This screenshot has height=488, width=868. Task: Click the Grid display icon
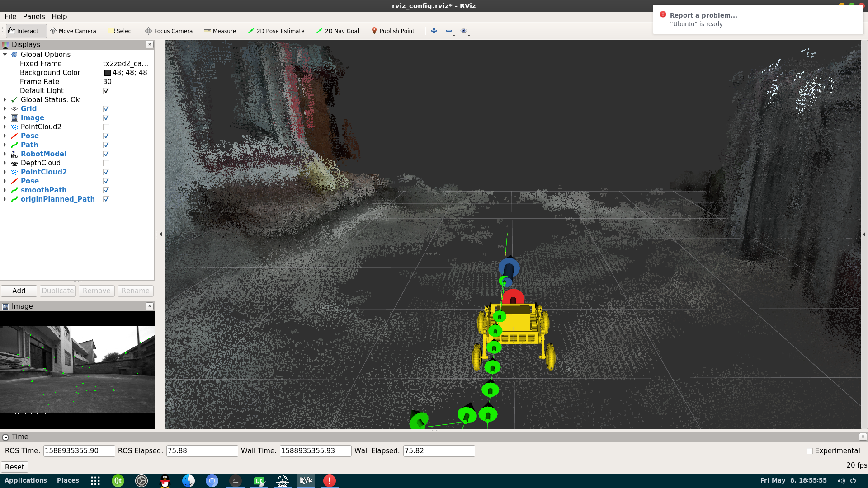pos(14,108)
